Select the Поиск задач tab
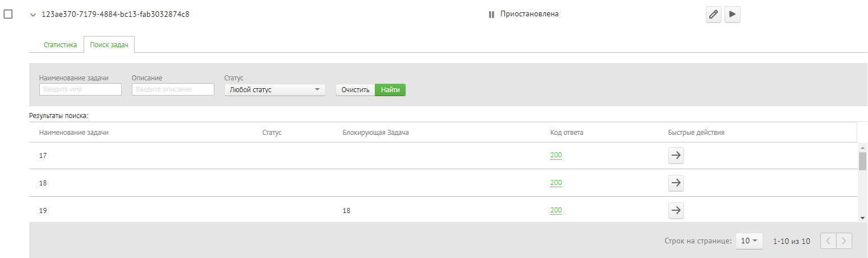This screenshot has height=258, width=868. point(109,45)
